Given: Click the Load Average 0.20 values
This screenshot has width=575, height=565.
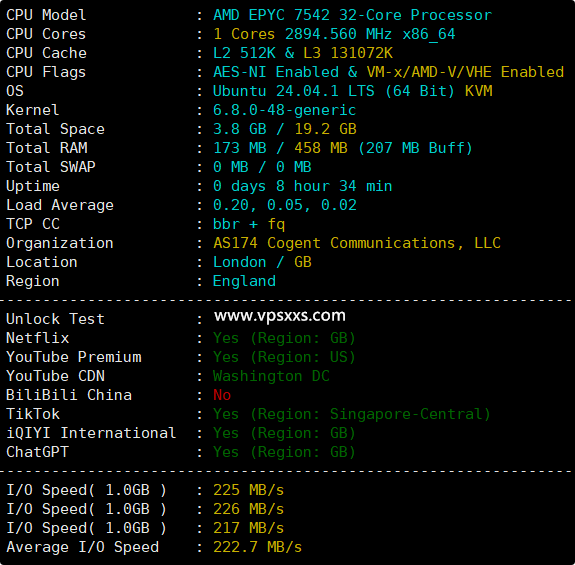Looking at the screenshot, I should [x=285, y=205].
